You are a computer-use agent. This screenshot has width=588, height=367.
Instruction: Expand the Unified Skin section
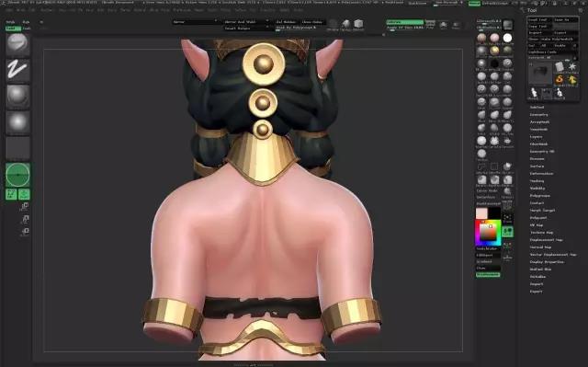coord(540,270)
